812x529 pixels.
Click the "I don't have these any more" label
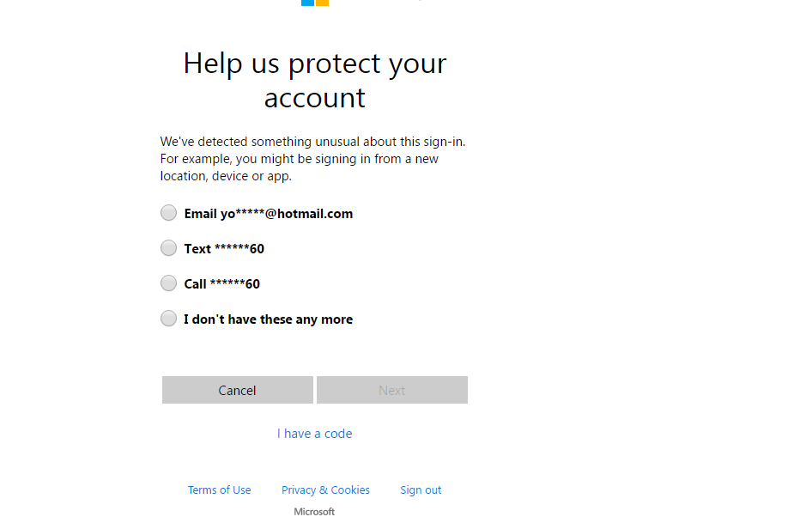coord(269,319)
